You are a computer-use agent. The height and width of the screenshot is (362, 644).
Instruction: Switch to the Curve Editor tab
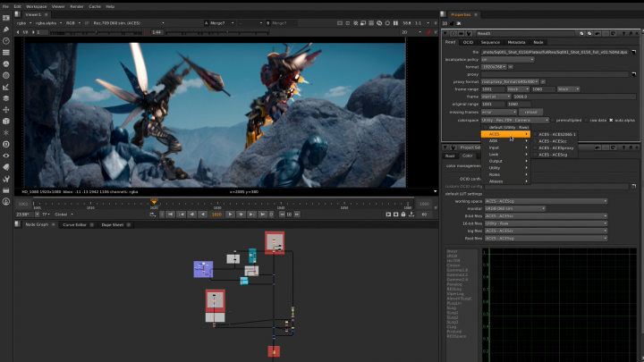[74, 225]
